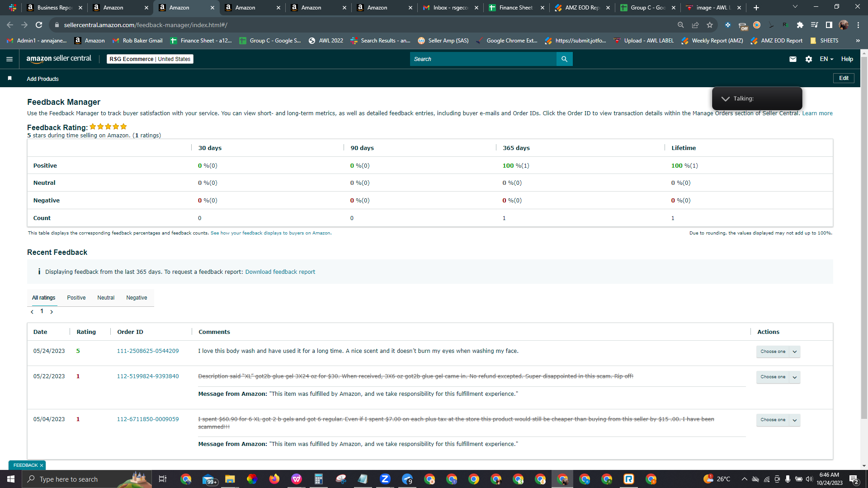Open the taskbar clock showing 6:46 AM

(829, 479)
